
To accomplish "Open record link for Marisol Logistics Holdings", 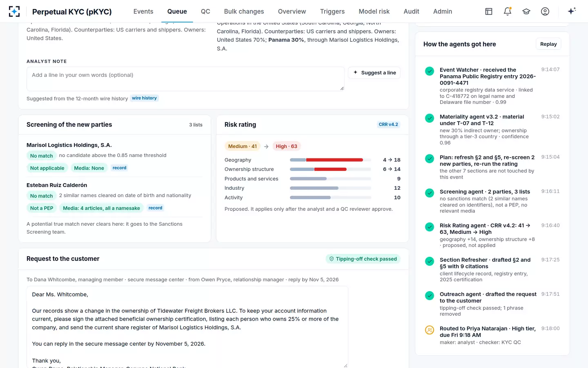I will 119,168.
